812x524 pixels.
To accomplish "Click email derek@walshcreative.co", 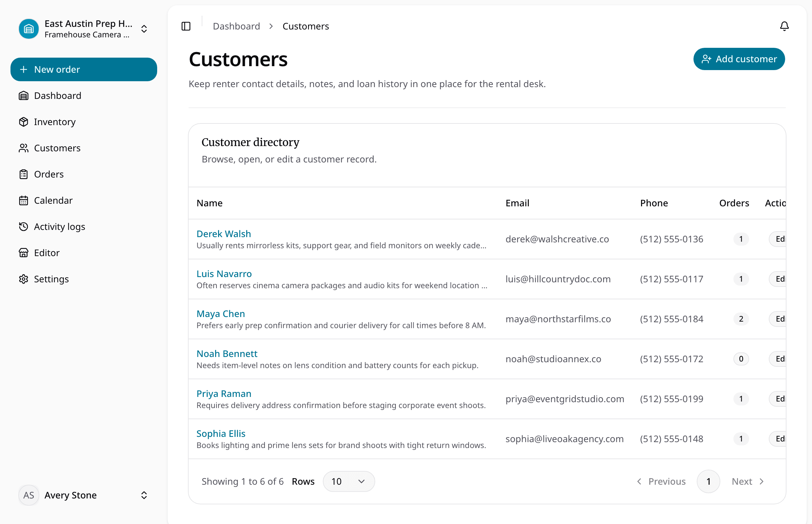I will pos(557,239).
